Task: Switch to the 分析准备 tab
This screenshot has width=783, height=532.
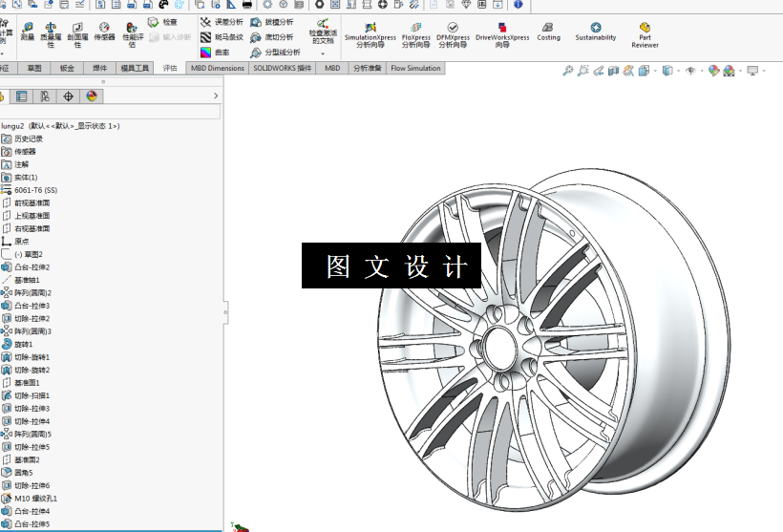Action: tap(368, 68)
